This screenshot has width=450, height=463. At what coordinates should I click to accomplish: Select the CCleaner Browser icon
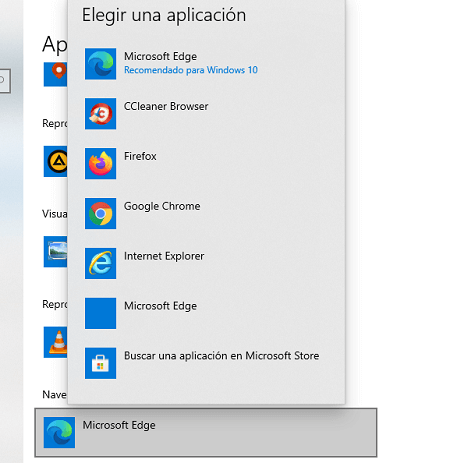pos(100,114)
